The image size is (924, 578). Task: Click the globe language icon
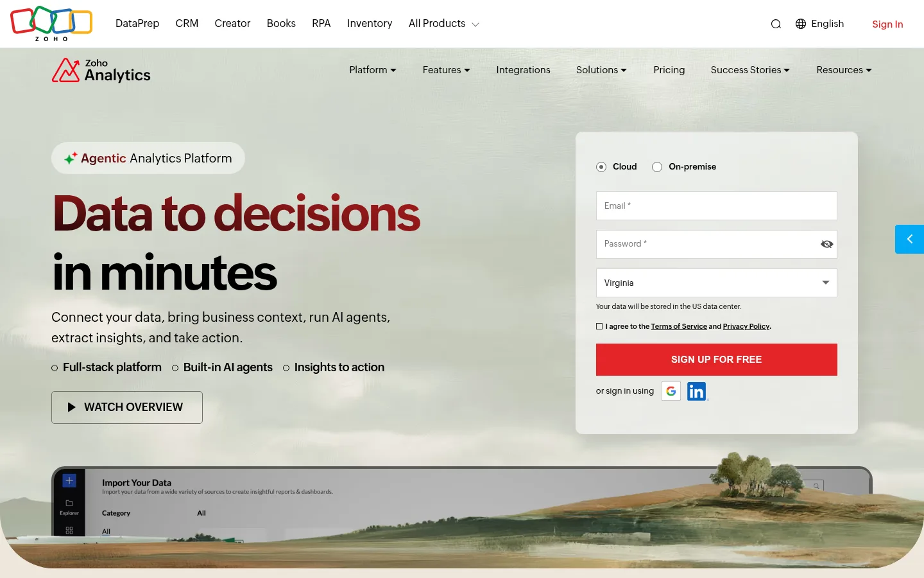pyautogui.click(x=801, y=24)
